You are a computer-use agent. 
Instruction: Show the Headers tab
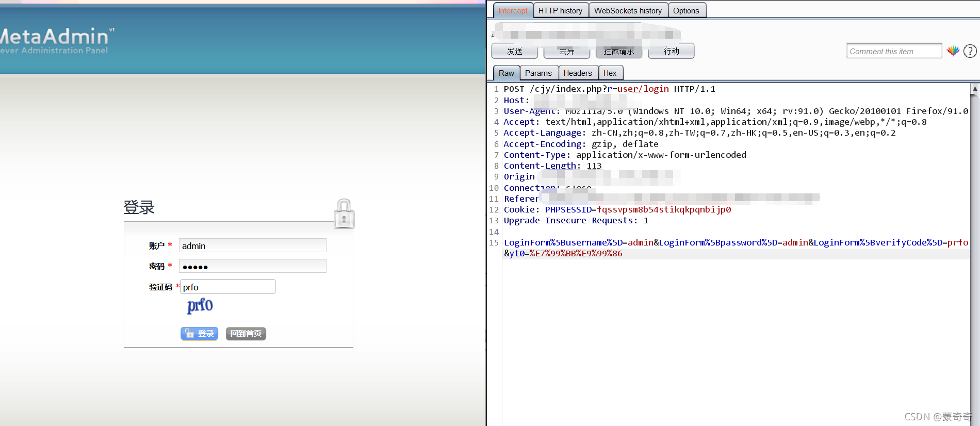tap(578, 73)
